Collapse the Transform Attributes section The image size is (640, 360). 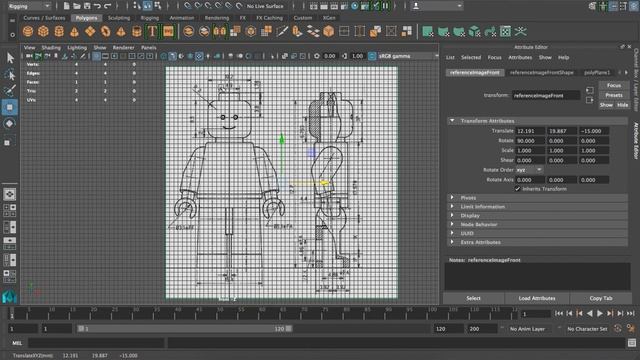452,121
